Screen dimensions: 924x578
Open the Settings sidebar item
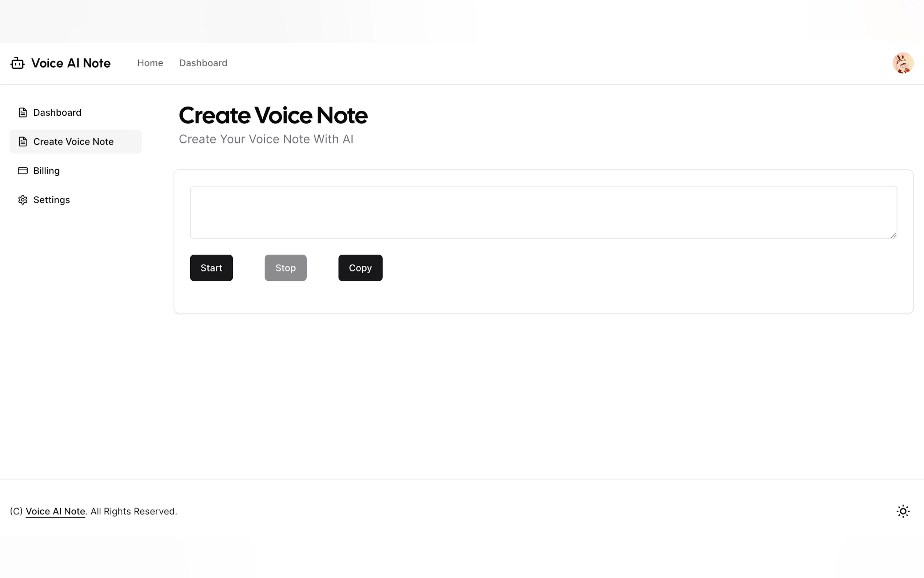(52, 199)
